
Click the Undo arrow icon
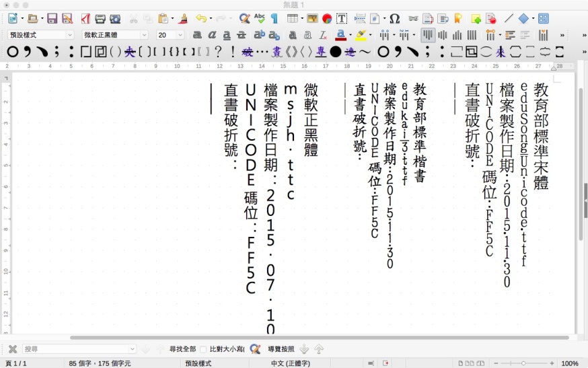pos(200,19)
